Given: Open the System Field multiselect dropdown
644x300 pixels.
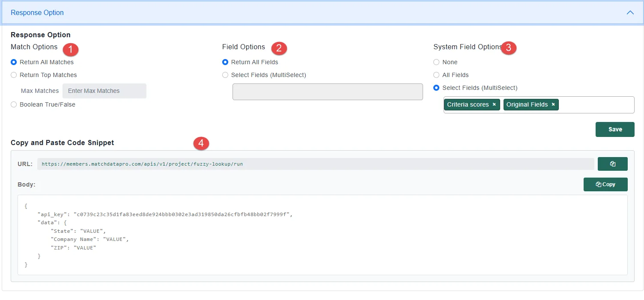Looking at the screenshot, I should (x=595, y=105).
